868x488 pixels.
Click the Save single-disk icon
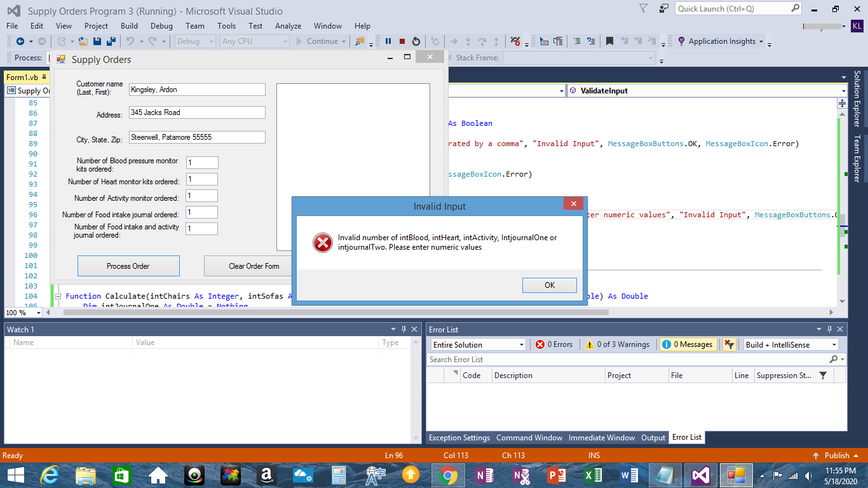(97, 41)
